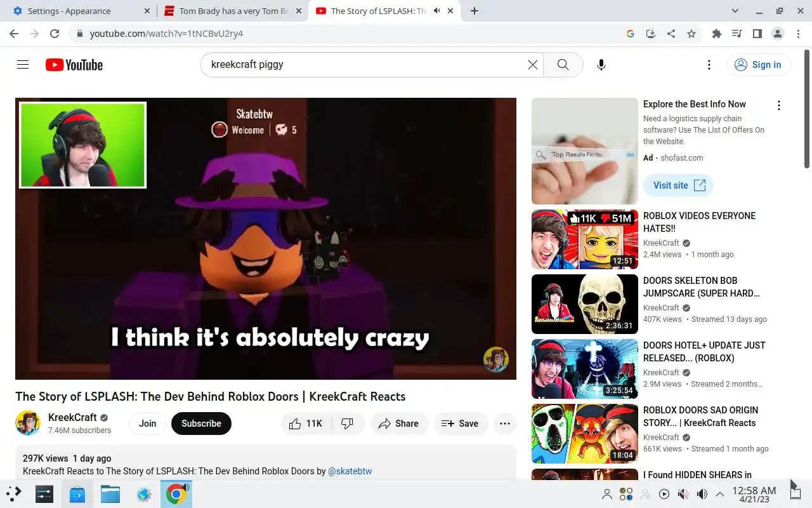Expand the tab search dropdown arrow
Viewport: 812px width, 508px height.
tap(735, 11)
